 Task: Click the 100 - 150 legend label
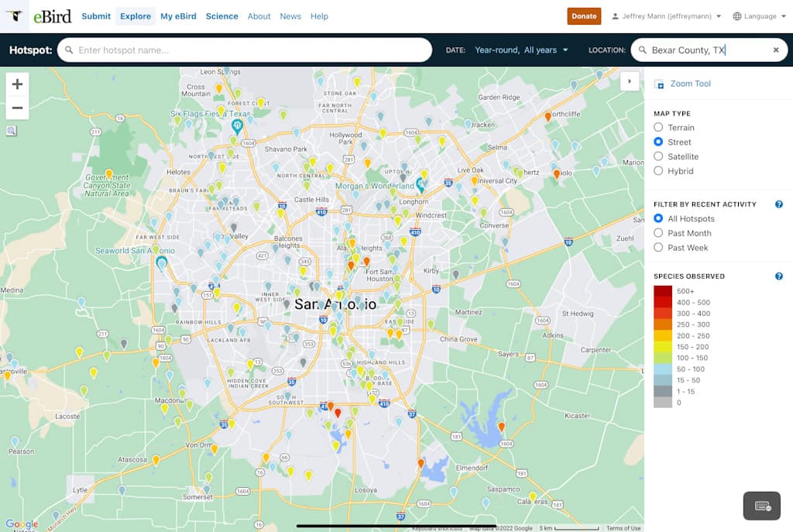click(x=692, y=358)
